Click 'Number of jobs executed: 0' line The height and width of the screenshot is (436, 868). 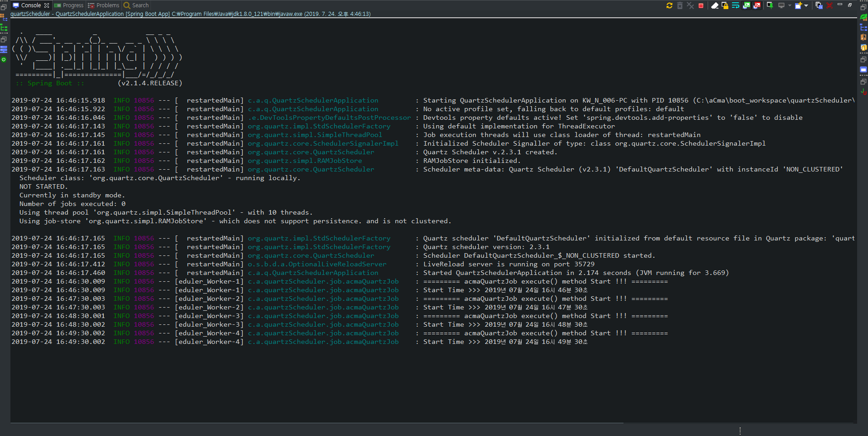click(73, 204)
